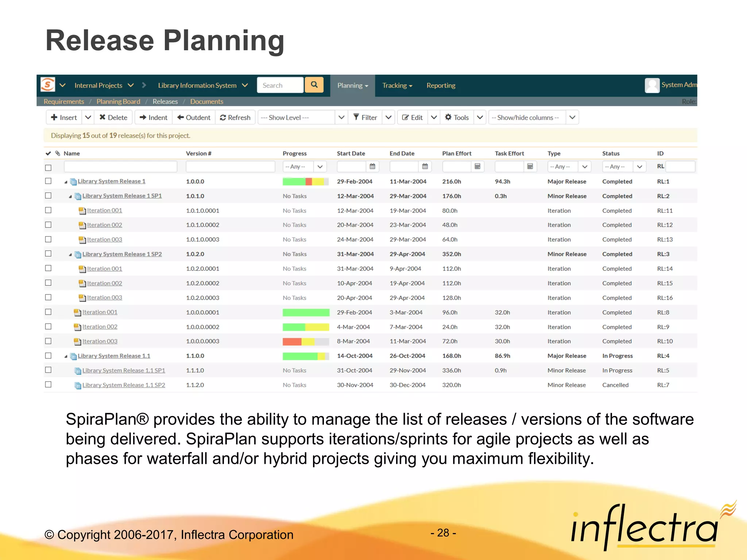Check the RL:16 Iteration 003 row checkbox

click(x=48, y=297)
